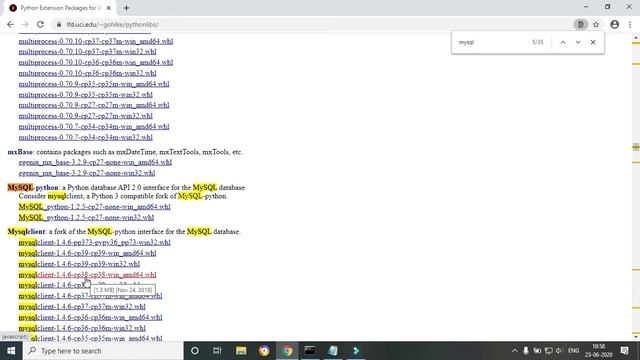
Task: Show hidden system tray icons
Action: (514, 351)
